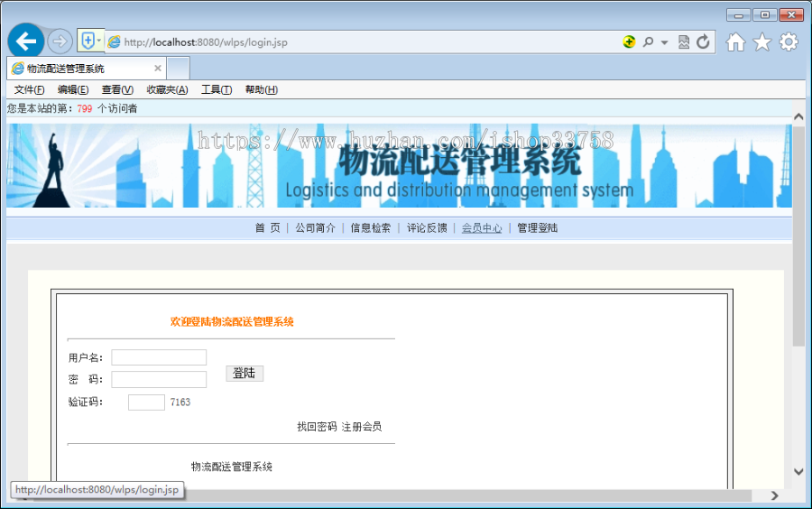Open the 工具(T) menu
The height and width of the screenshot is (509, 812).
point(217,90)
